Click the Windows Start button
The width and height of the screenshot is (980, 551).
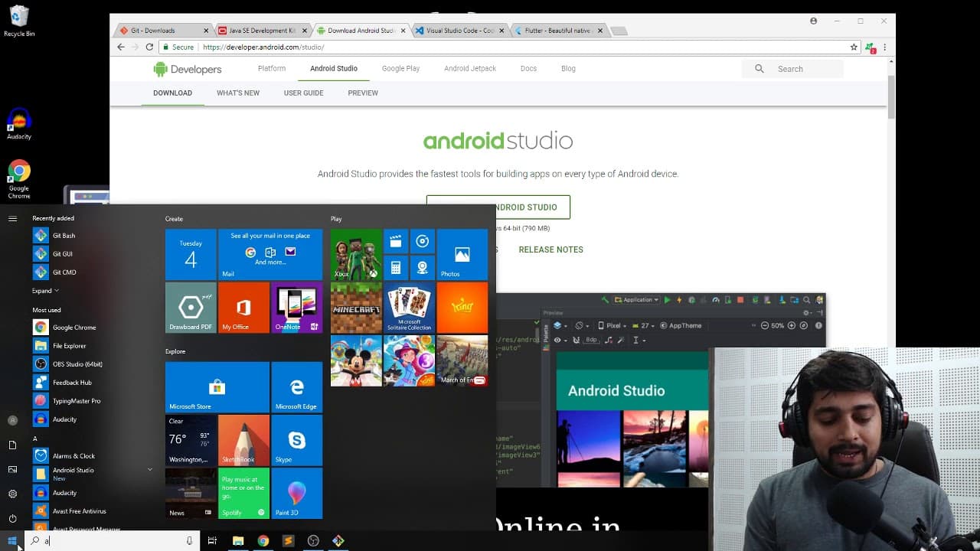(12, 541)
